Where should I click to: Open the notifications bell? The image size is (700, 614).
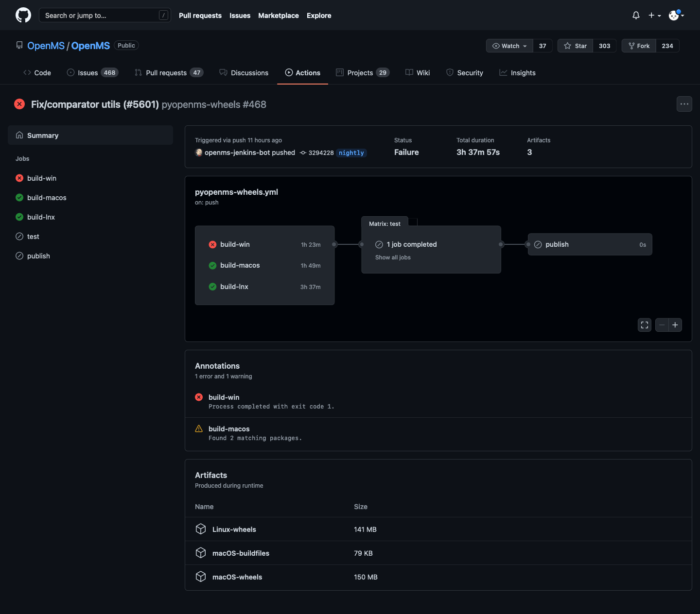pos(636,16)
